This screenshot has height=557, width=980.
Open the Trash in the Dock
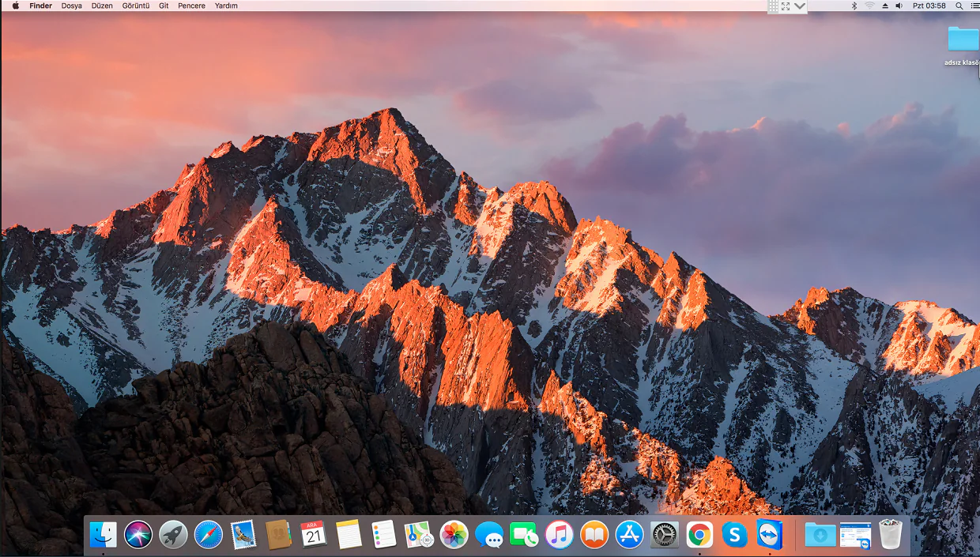(891, 535)
